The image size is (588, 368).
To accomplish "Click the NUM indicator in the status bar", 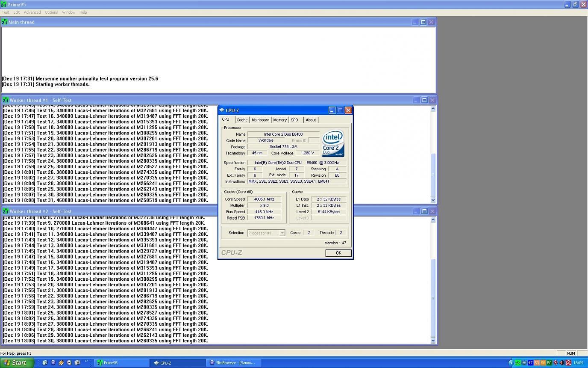I will tap(571, 353).
